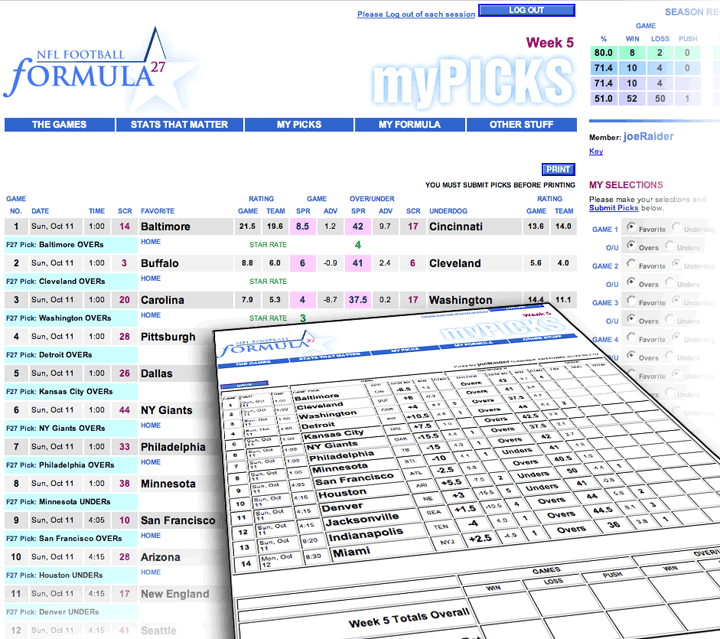The height and width of the screenshot is (639, 720).
Task: Click the Philadelphia team name
Action: 173,447
